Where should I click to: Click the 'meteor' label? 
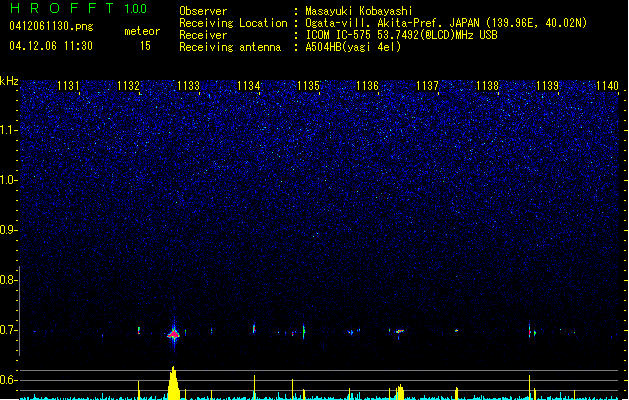click(142, 31)
